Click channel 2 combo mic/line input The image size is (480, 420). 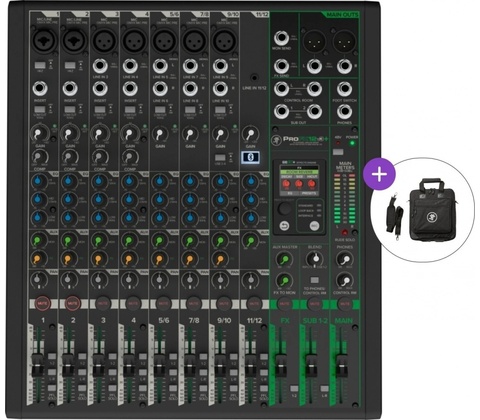tap(73, 41)
